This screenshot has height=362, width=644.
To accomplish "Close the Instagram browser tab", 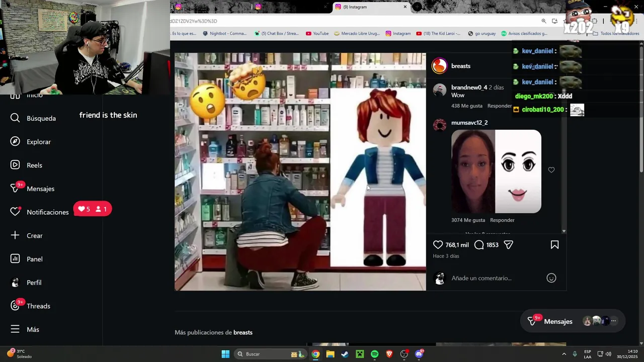I will pyautogui.click(x=405, y=7).
